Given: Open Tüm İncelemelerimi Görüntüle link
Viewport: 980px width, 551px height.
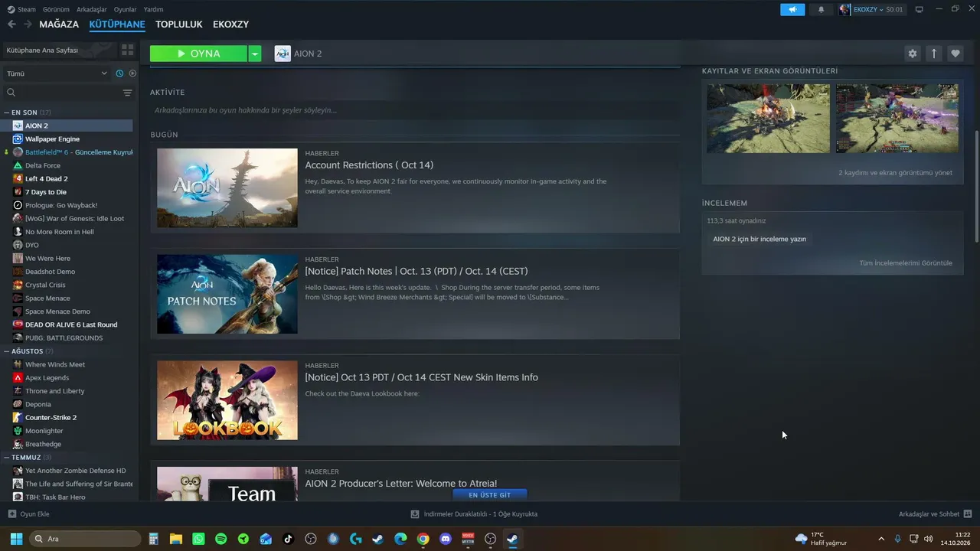Looking at the screenshot, I should [906, 263].
